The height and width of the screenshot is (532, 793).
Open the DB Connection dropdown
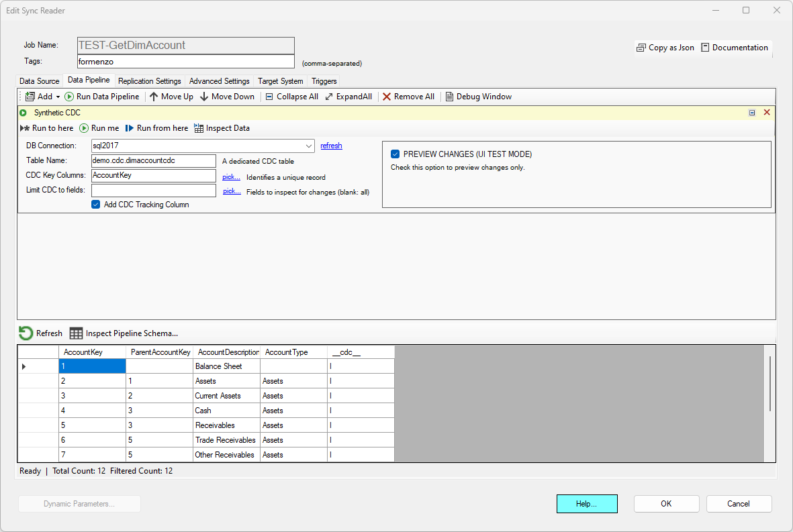308,146
